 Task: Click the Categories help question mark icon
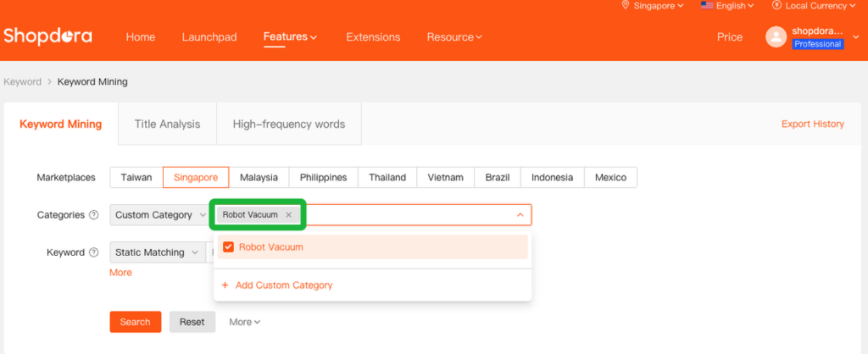(x=93, y=215)
